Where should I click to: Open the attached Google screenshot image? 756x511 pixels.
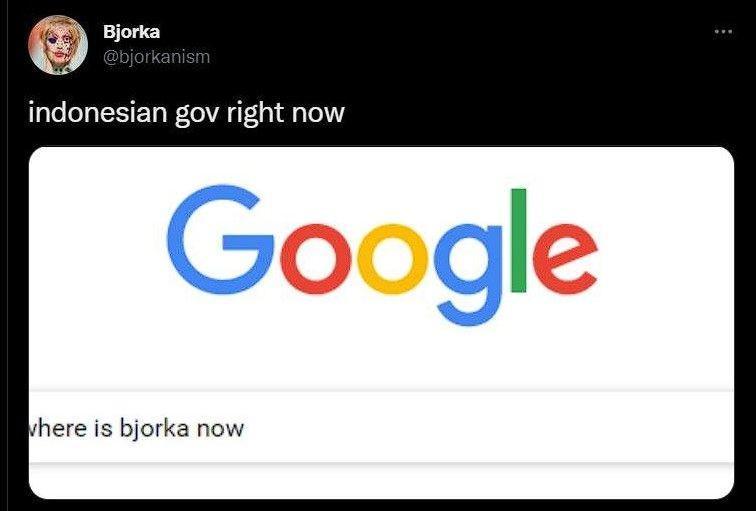381,323
